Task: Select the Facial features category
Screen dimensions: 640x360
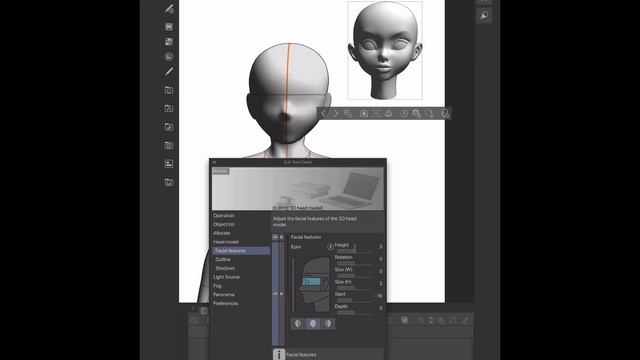Action: pyautogui.click(x=241, y=251)
